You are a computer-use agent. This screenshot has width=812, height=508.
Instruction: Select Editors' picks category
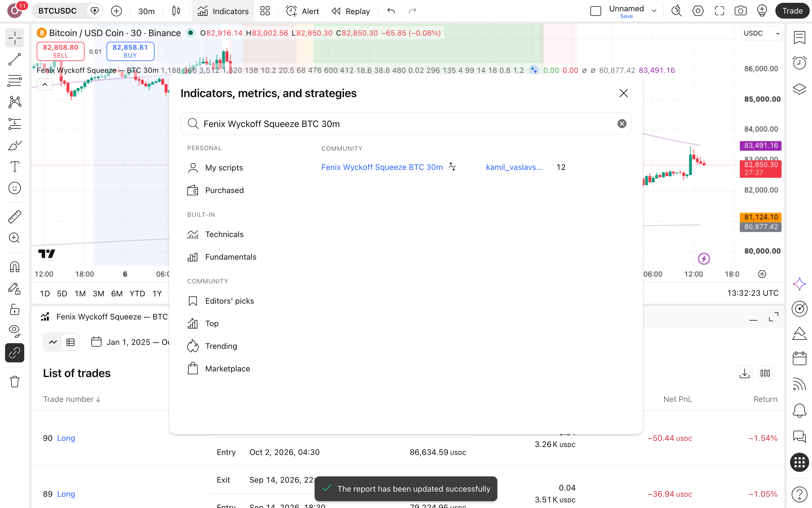click(x=220, y=301)
